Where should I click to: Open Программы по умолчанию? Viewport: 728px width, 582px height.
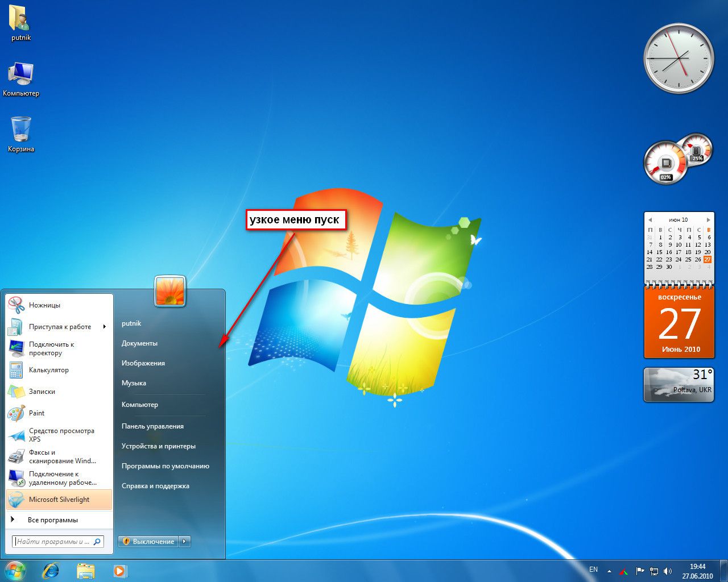tap(166, 466)
